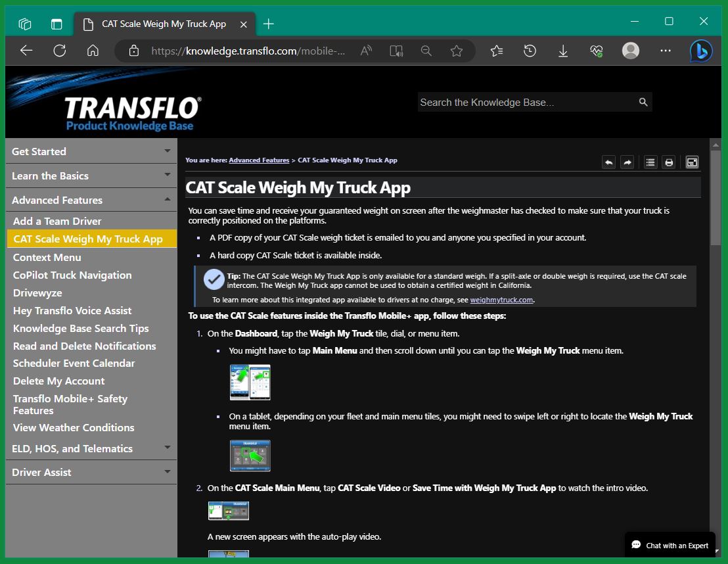Open View Weather Conditions topic
728x564 pixels.
point(74,427)
